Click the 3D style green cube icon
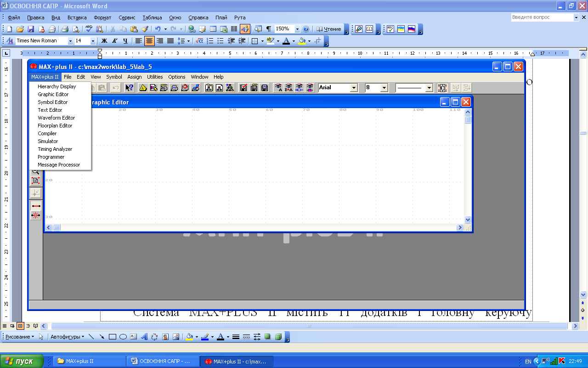This screenshot has height=368, width=588. (278, 337)
